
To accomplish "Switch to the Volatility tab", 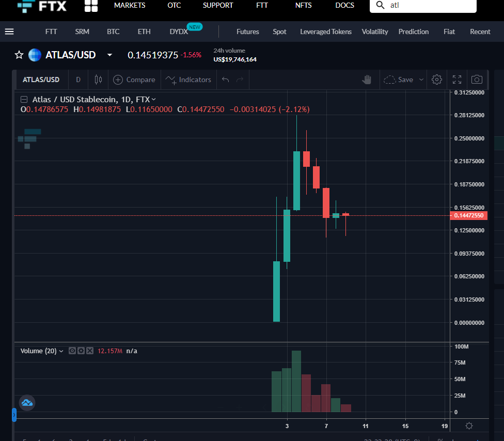I will point(375,31).
